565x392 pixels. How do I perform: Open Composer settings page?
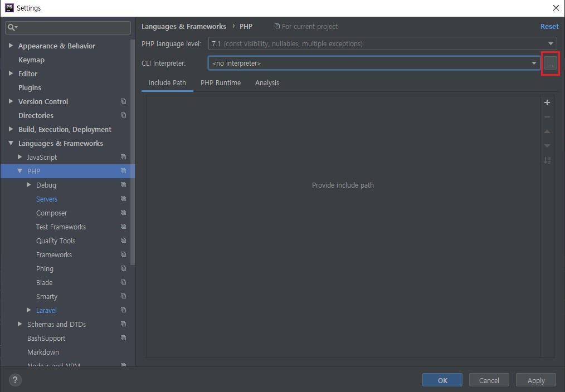pyautogui.click(x=51, y=213)
